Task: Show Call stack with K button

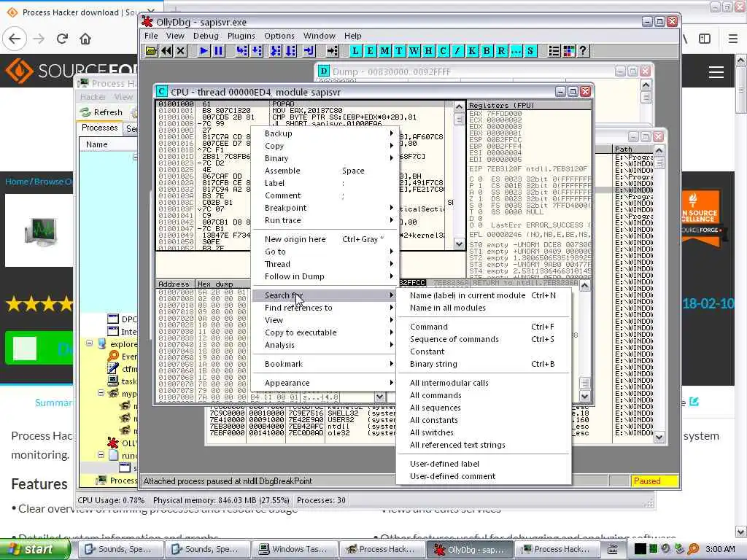Action: tap(472, 51)
